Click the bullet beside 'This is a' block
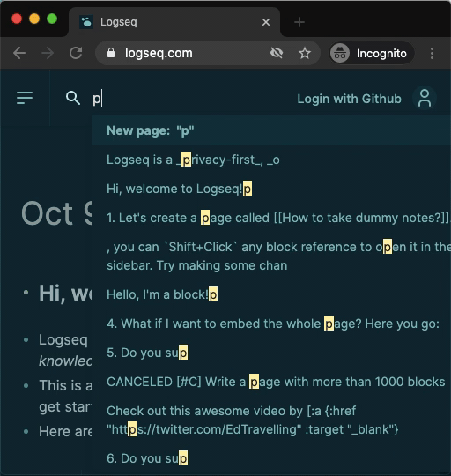The height and width of the screenshot is (476, 451). tap(26, 386)
